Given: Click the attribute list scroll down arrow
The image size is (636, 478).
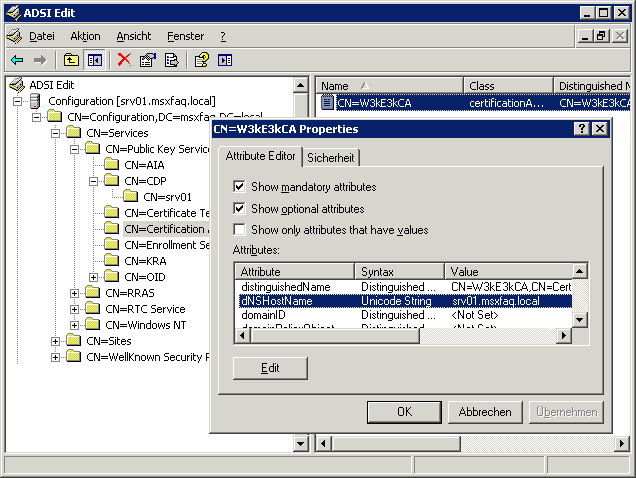Looking at the screenshot, I should point(580,320).
